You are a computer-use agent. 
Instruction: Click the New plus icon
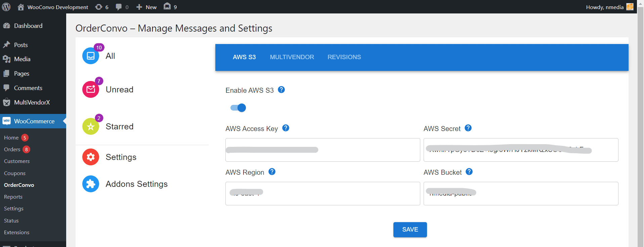point(139,7)
